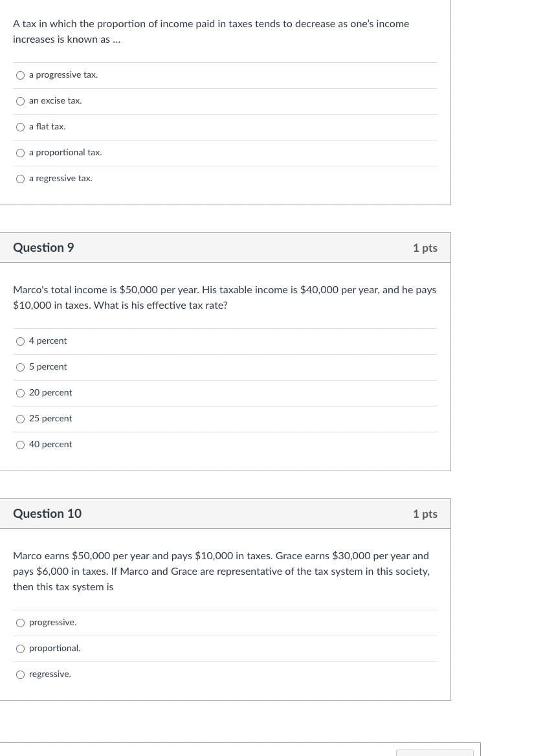Select '40 percent' for Question 9
Viewport: 554px width, 756px height.
[x=20, y=445]
